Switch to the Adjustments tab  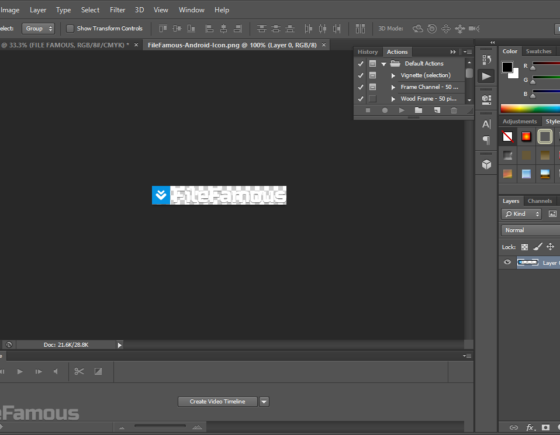520,121
